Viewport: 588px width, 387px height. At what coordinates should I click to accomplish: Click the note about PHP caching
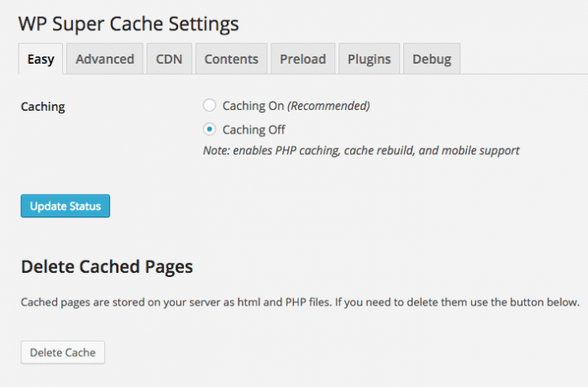(x=361, y=150)
